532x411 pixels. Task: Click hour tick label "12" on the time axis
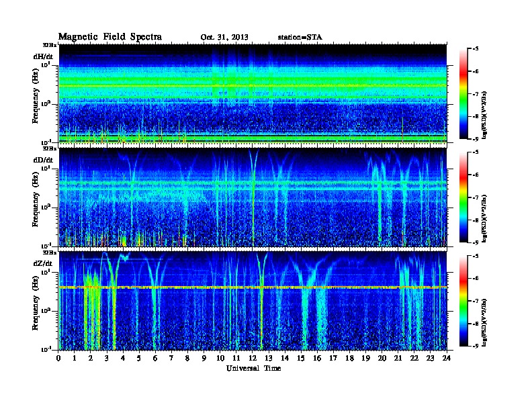point(253,359)
